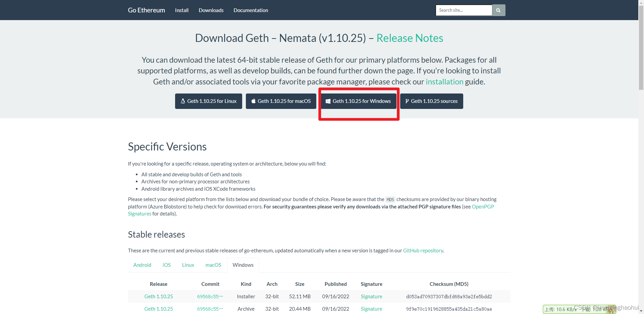The width and height of the screenshot is (644, 314).
Task: Click the 52.11 MB size cell
Action: pyautogui.click(x=300, y=297)
